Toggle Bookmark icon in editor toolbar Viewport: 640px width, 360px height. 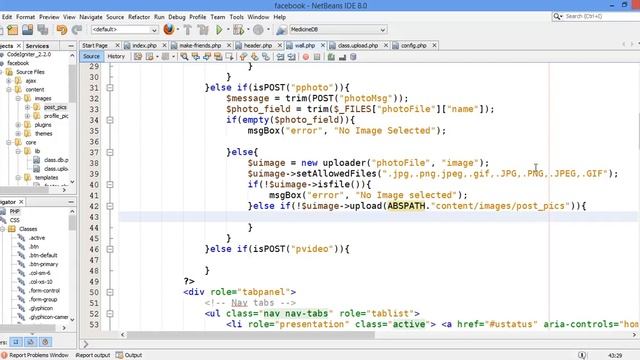point(266,57)
